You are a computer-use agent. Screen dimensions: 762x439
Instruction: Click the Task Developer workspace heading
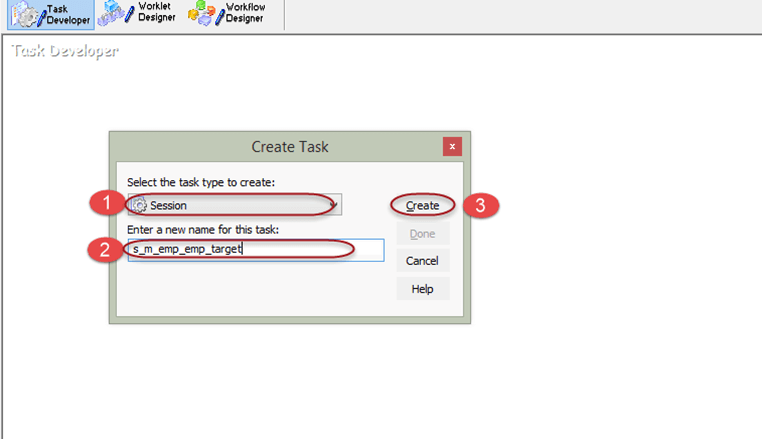click(x=64, y=50)
